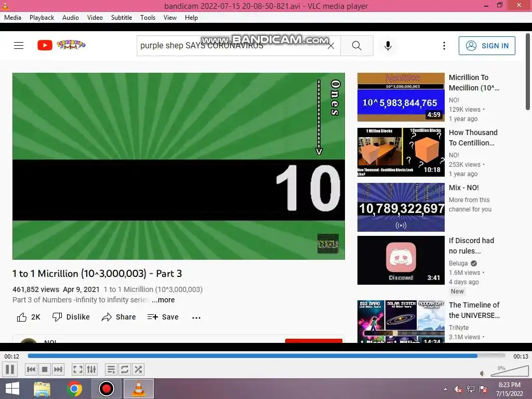Open more actions ellipsis below video

tap(196, 317)
